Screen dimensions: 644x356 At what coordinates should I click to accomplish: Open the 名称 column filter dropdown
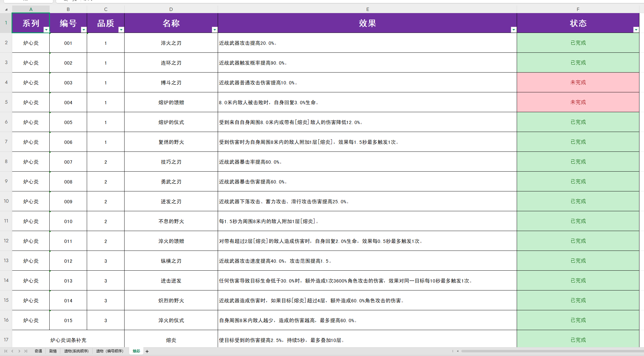pos(215,30)
